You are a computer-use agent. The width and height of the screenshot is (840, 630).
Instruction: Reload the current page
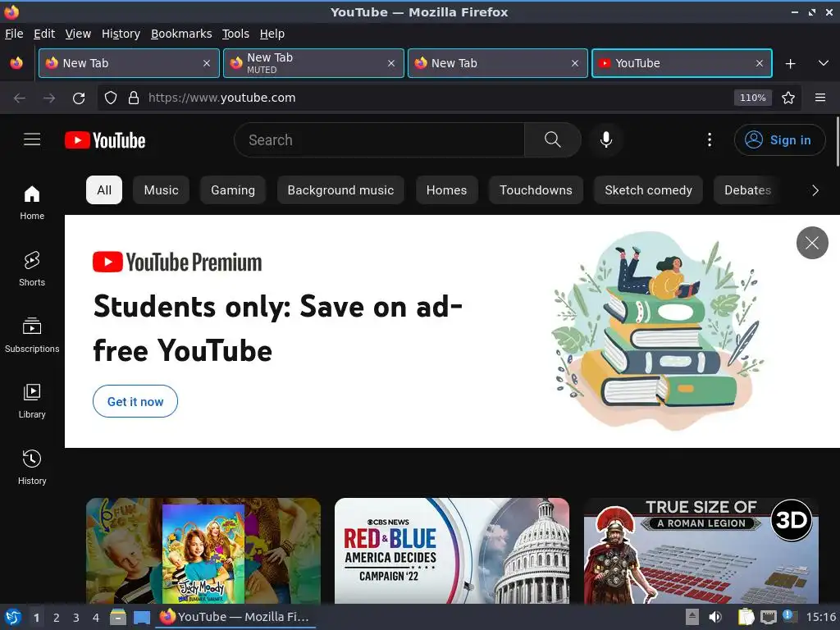(x=79, y=98)
